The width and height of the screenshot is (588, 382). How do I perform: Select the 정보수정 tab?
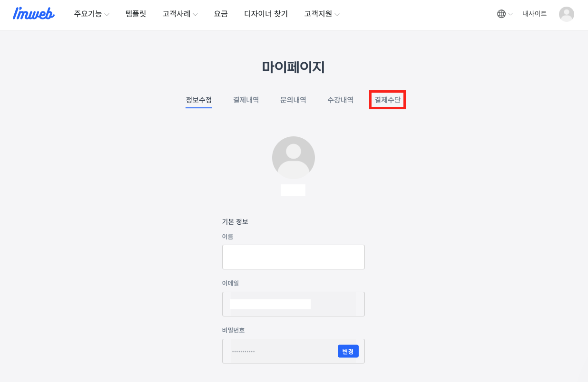(x=199, y=100)
